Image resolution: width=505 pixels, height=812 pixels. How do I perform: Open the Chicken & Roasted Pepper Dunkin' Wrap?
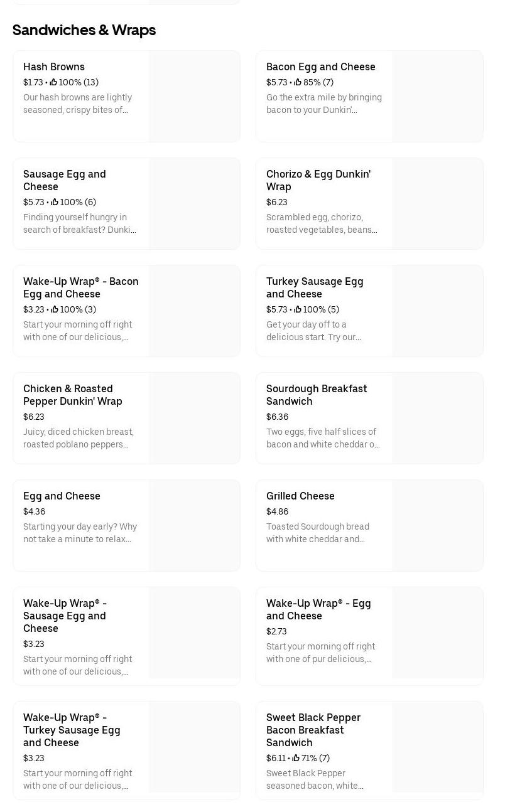[73, 395]
